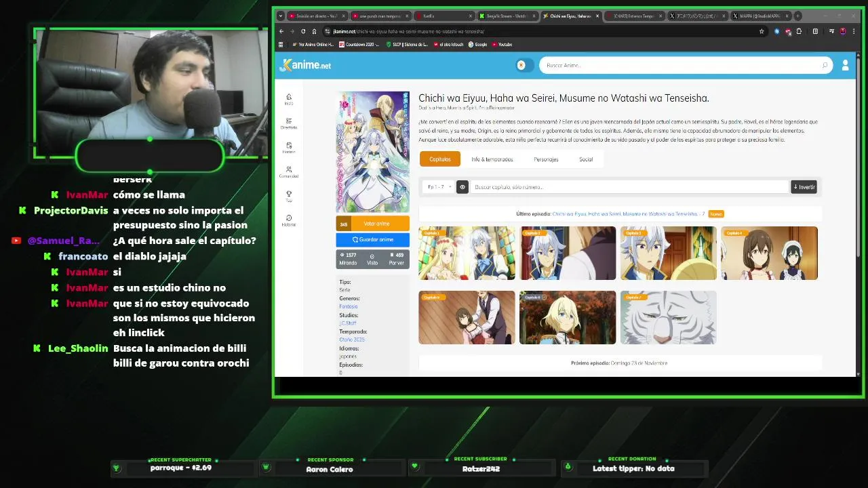Screen dimensions: 868x488
Task: Open a new browser tab
Action: [x=797, y=16]
